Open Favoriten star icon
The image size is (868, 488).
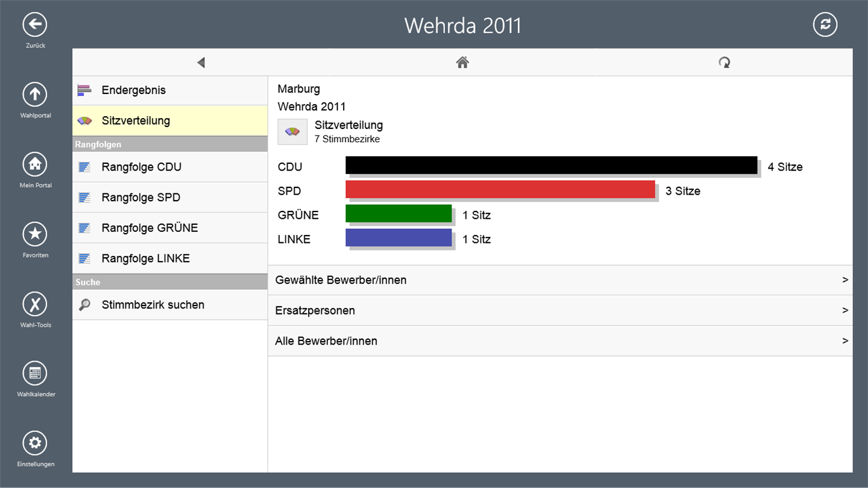pos(35,234)
